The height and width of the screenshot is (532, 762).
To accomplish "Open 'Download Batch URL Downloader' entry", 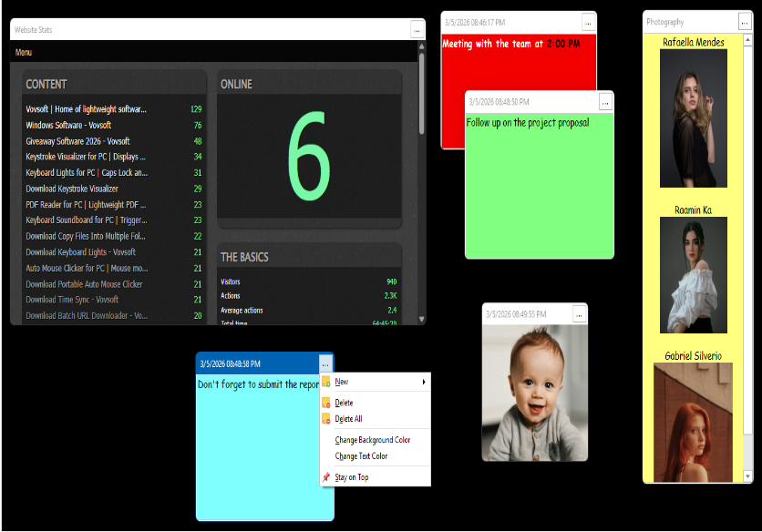I will click(87, 316).
